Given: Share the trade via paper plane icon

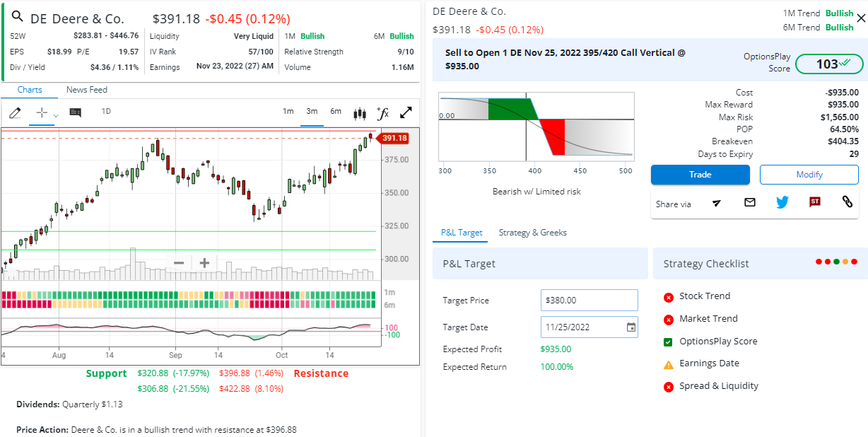Looking at the screenshot, I should (717, 203).
